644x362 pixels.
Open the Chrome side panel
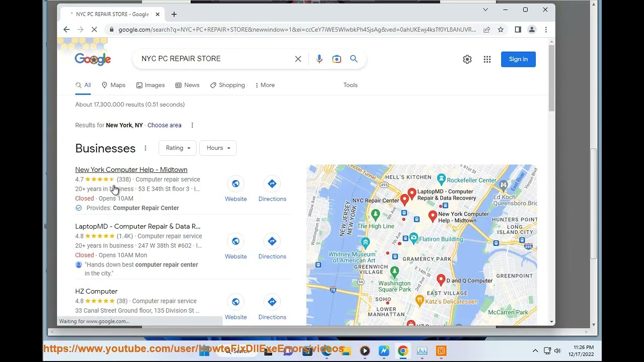(x=518, y=30)
